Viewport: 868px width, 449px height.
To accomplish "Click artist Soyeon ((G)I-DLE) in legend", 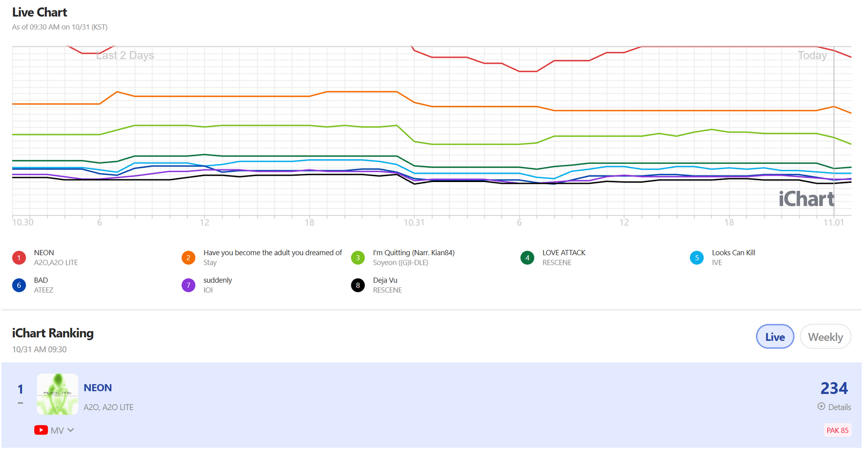I will [400, 262].
